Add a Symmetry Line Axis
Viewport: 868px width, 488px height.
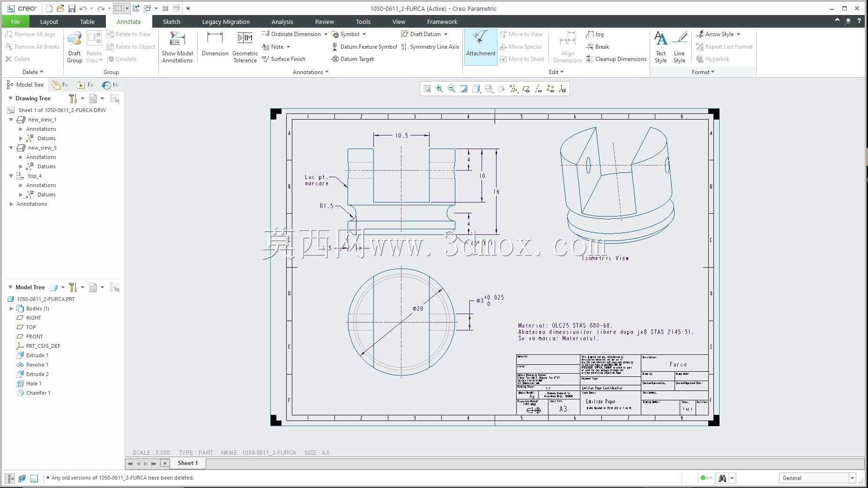point(430,47)
